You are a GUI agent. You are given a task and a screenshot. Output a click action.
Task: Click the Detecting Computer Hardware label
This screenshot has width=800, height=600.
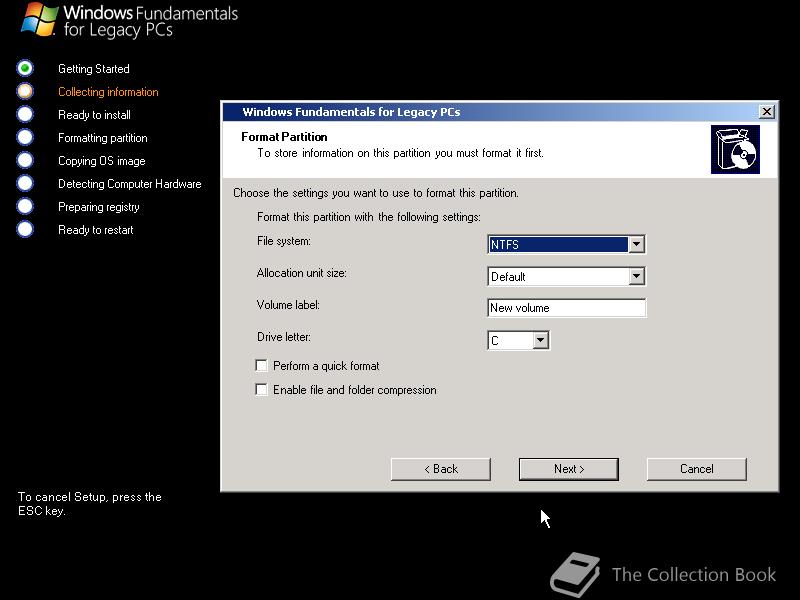pos(130,184)
